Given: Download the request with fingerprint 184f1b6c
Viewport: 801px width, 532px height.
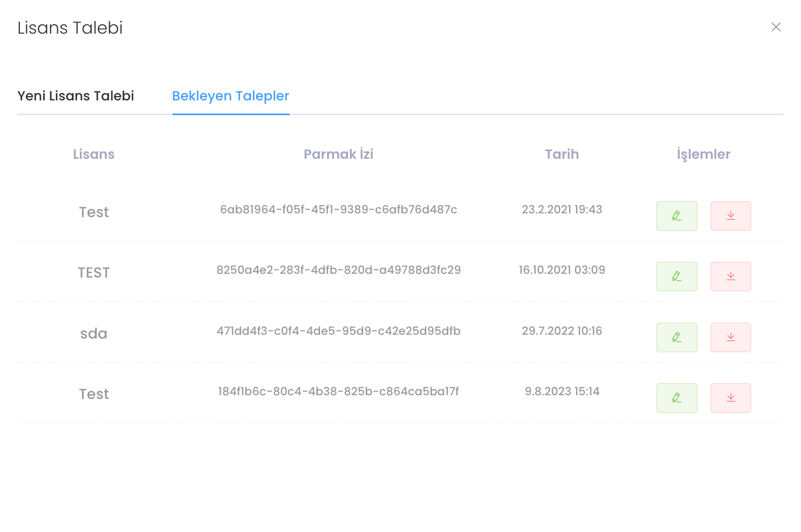Looking at the screenshot, I should tap(730, 398).
